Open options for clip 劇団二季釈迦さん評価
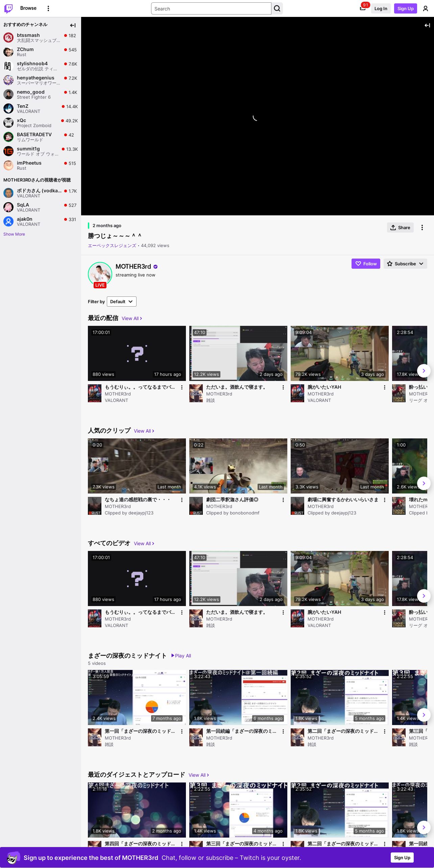Image resolution: width=434 pixels, height=868 pixels. click(283, 500)
